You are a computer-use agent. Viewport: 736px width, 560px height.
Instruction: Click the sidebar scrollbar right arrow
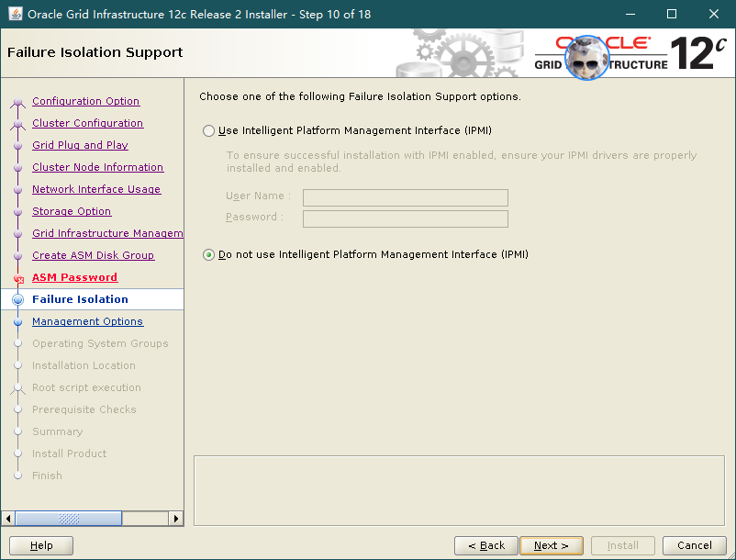coord(176,519)
